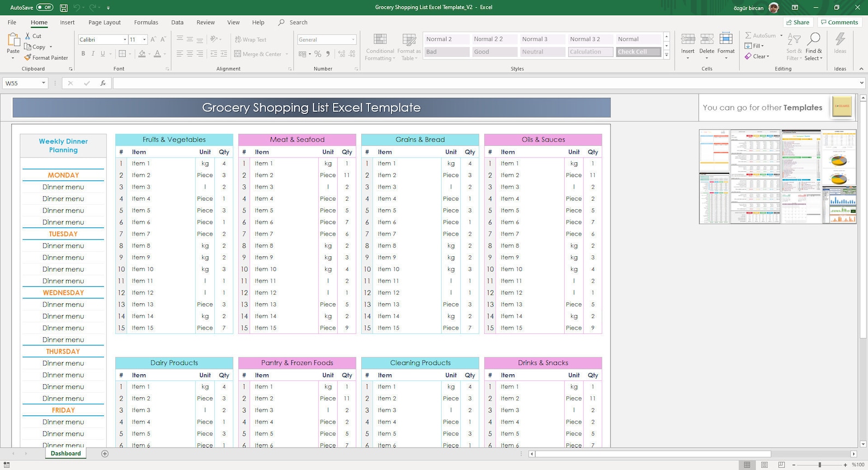
Task: Click the Insert Function fx icon
Action: click(x=103, y=83)
